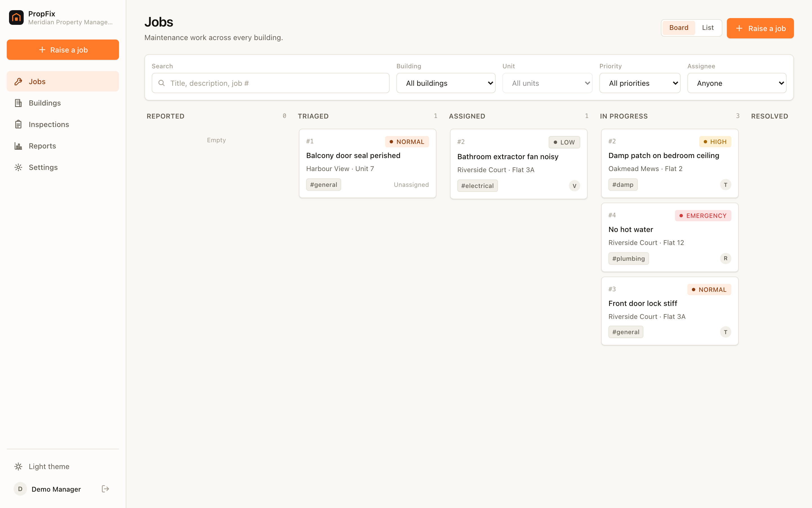
Task: Click the ASSIGNED column header
Action: 467,116
